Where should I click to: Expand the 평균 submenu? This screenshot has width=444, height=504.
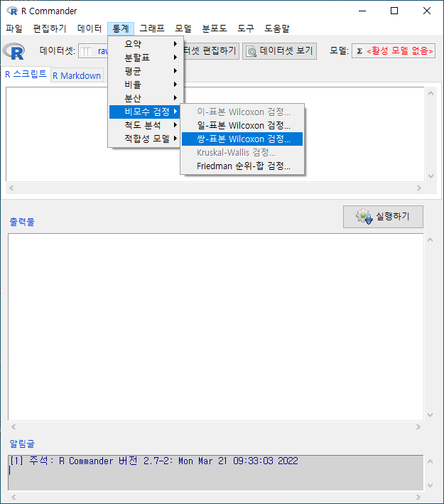click(146, 70)
